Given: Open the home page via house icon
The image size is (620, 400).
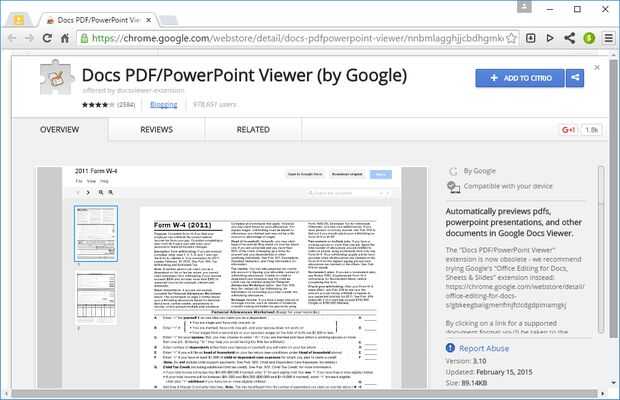Looking at the screenshot, I should [65, 38].
